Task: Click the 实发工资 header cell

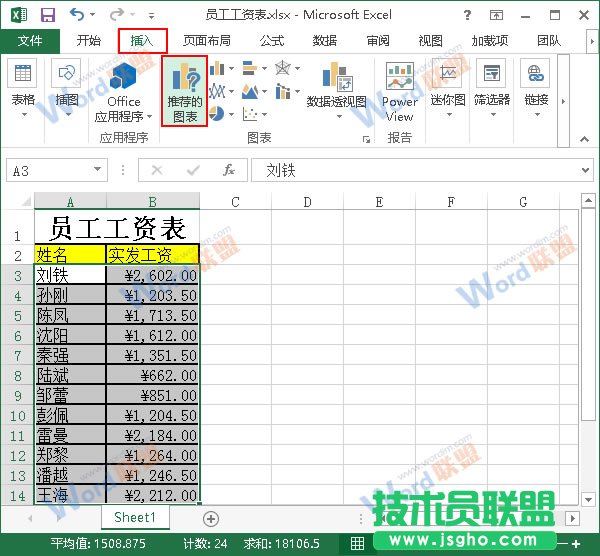Action: click(x=153, y=254)
